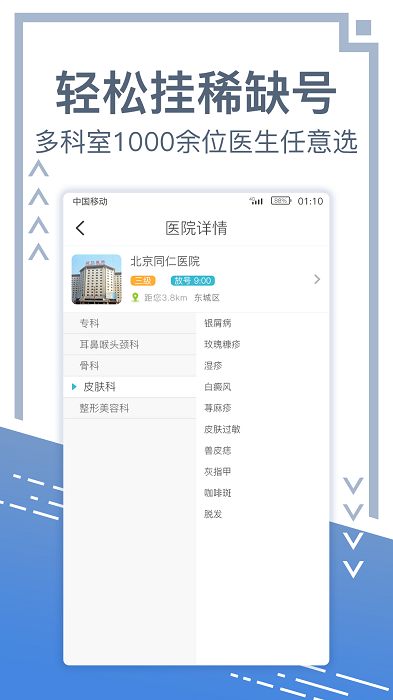Image resolution: width=393 pixels, height=700 pixels.
Task: Tap the back arrow in the header
Action: 80,228
